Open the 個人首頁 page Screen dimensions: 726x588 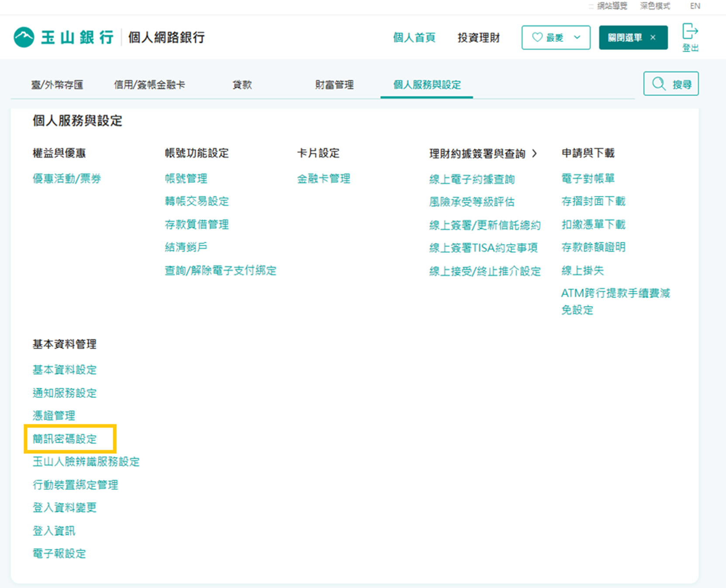coord(414,38)
